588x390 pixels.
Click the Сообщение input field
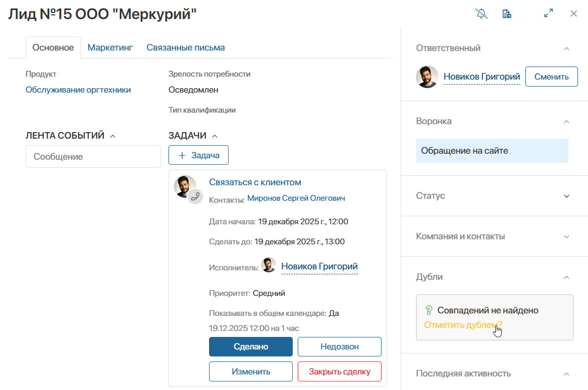(x=93, y=157)
